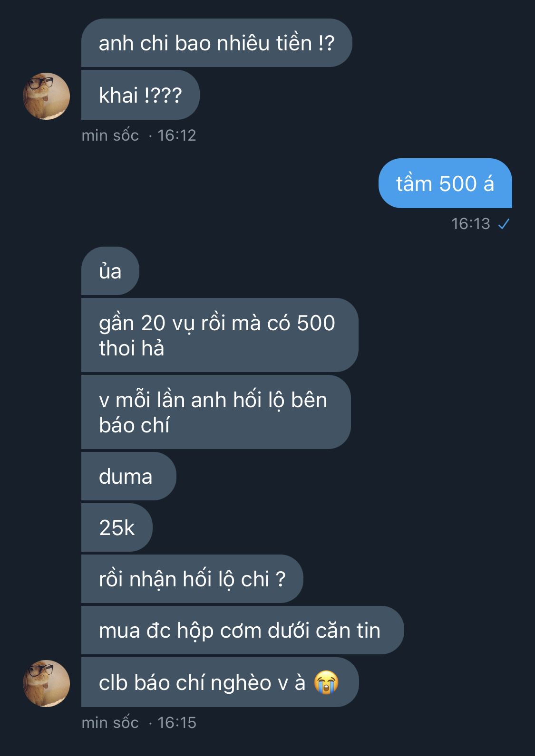Image resolution: width=535 pixels, height=756 pixels.
Task: Tap the 'clb báo chí nghèo v à' message
Action: tap(220, 682)
